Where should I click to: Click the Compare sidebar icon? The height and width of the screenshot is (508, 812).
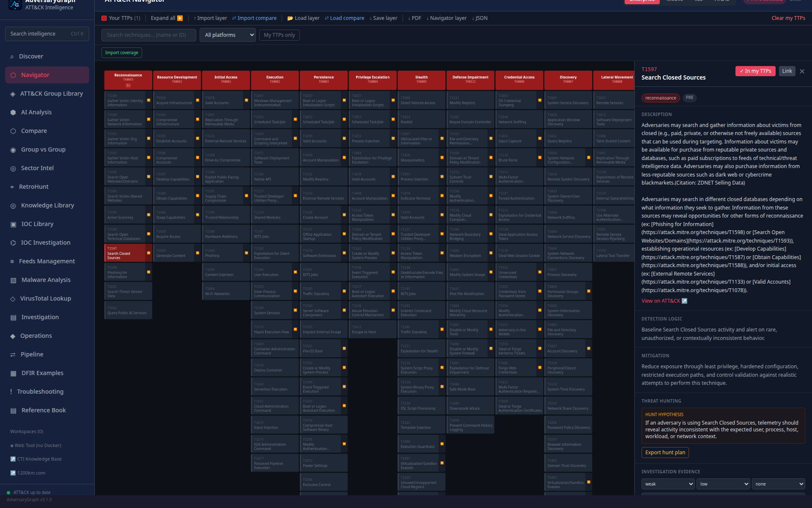pos(13,131)
